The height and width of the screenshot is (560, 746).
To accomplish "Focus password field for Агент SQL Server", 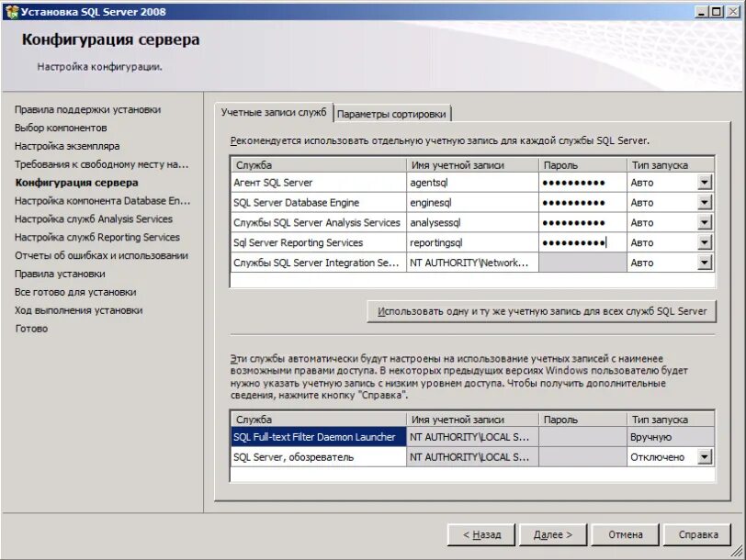I will click(x=582, y=183).
